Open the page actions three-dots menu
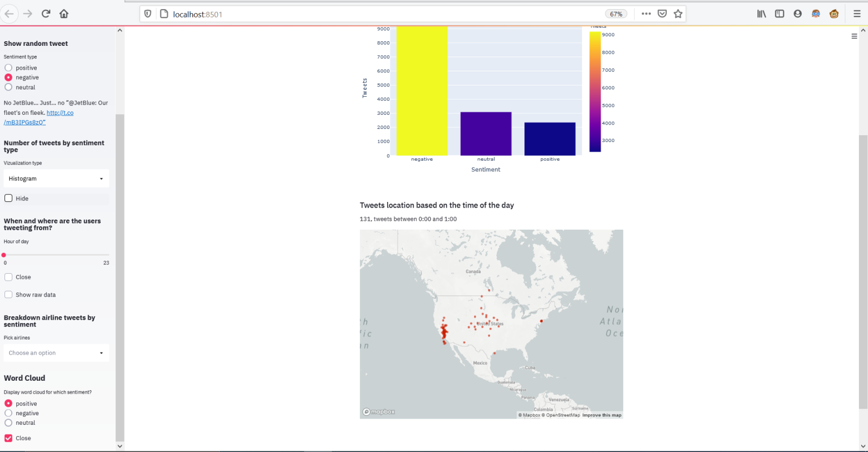 646,14
